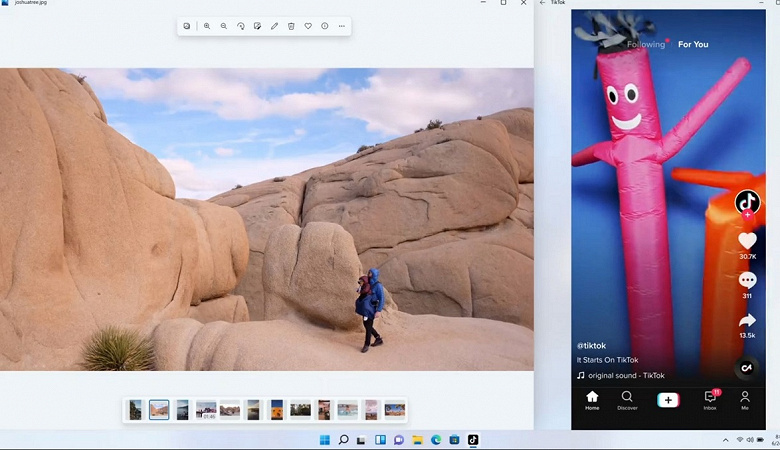Open the three-dot See more menu
The image size is (780, 450).
(x=342, y=26)
